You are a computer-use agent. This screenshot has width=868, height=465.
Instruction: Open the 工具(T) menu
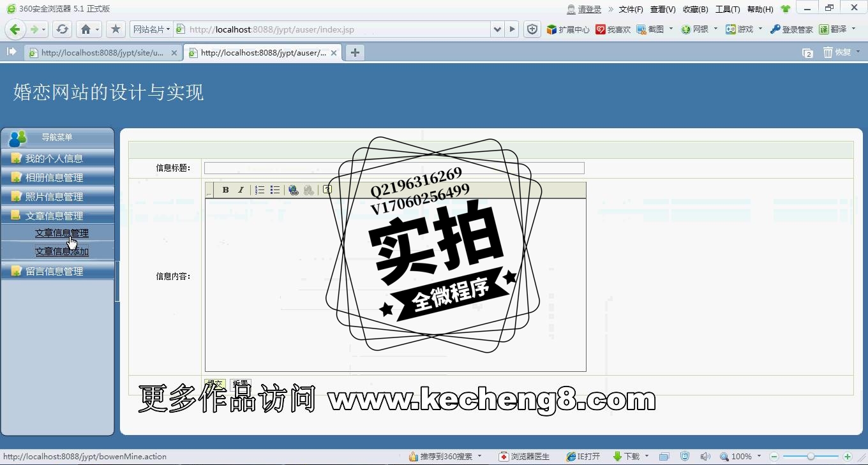pyautogui.click(x=728, y=9)
